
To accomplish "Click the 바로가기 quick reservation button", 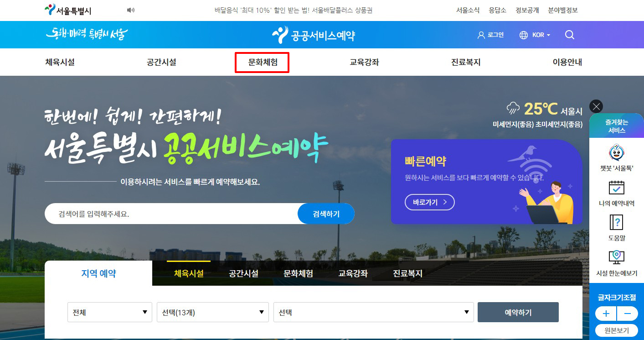I will coord(429,202).
